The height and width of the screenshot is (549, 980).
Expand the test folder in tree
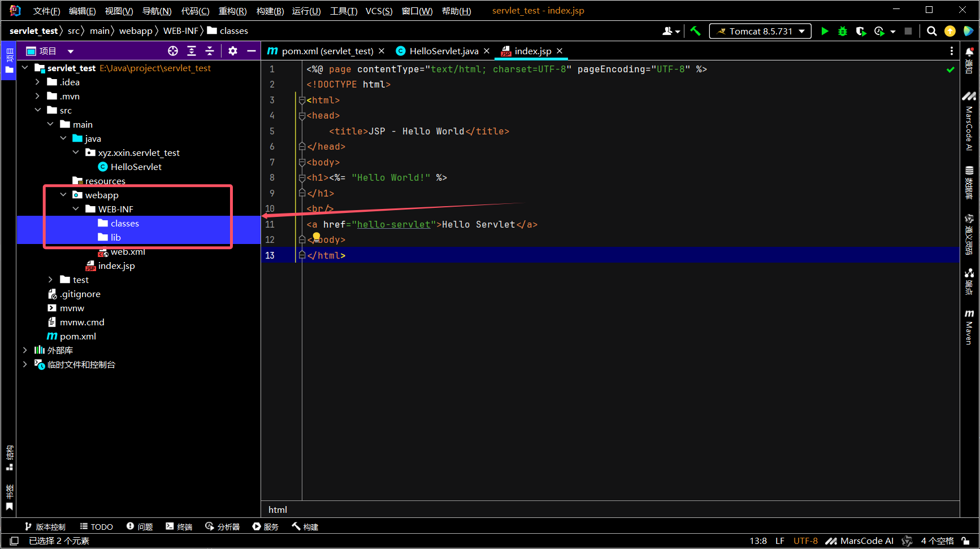click(x=50, y=280)
